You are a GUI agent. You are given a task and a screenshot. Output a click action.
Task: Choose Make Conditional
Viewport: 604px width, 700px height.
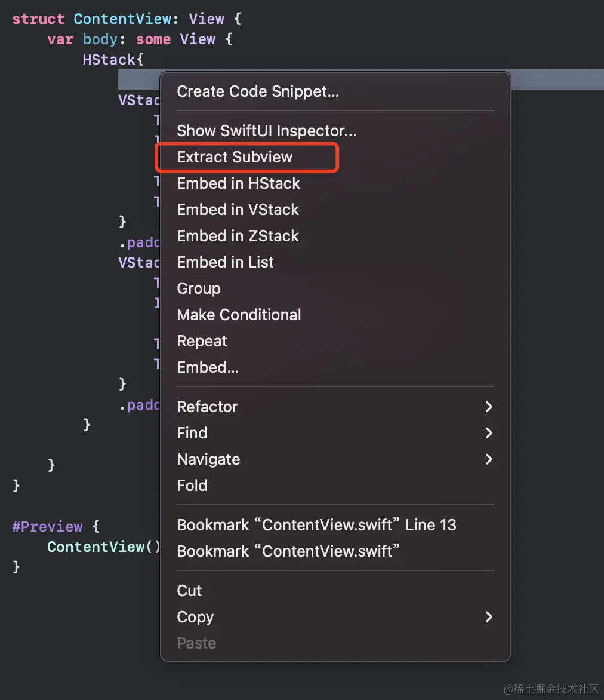(239, 315)
